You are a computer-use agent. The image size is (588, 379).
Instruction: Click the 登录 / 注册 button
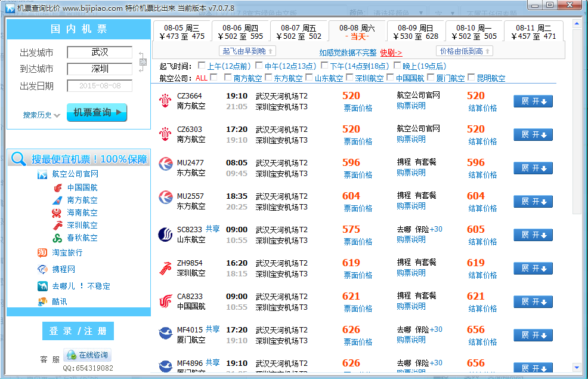78,331
